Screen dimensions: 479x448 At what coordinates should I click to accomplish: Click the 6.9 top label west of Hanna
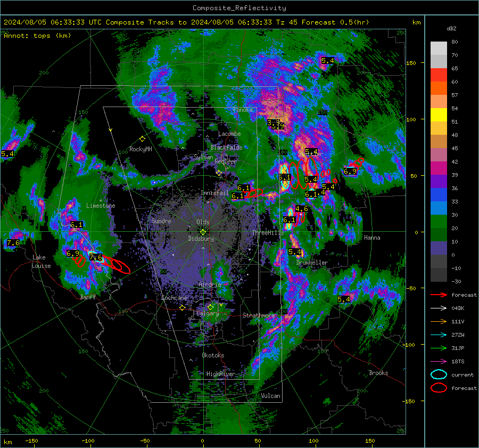coord(350,171)
